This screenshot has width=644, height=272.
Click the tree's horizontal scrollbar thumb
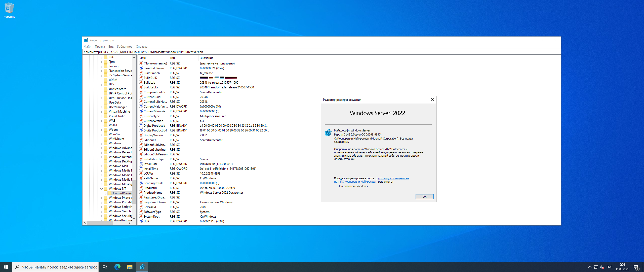pos(101,223)
